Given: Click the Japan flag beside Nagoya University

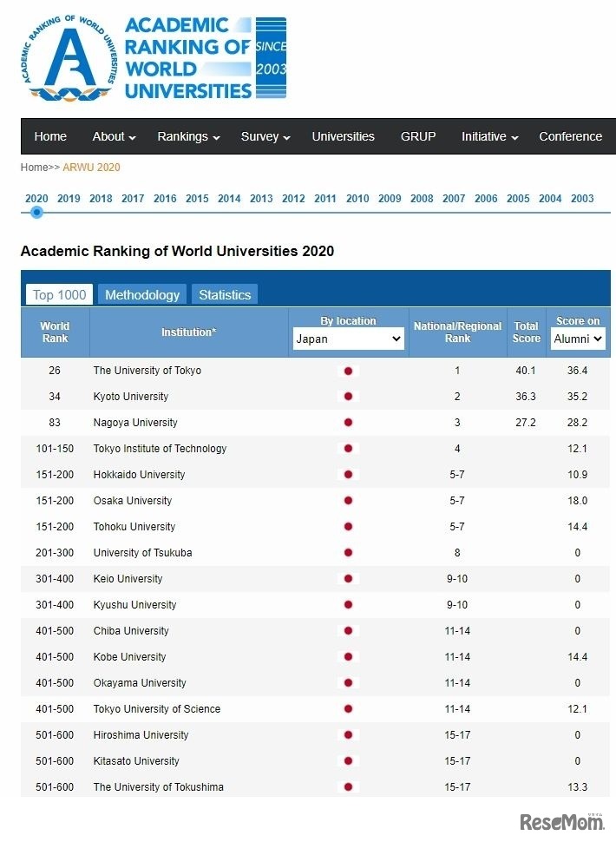Looking at the screenshot, I should pos(348,423).
